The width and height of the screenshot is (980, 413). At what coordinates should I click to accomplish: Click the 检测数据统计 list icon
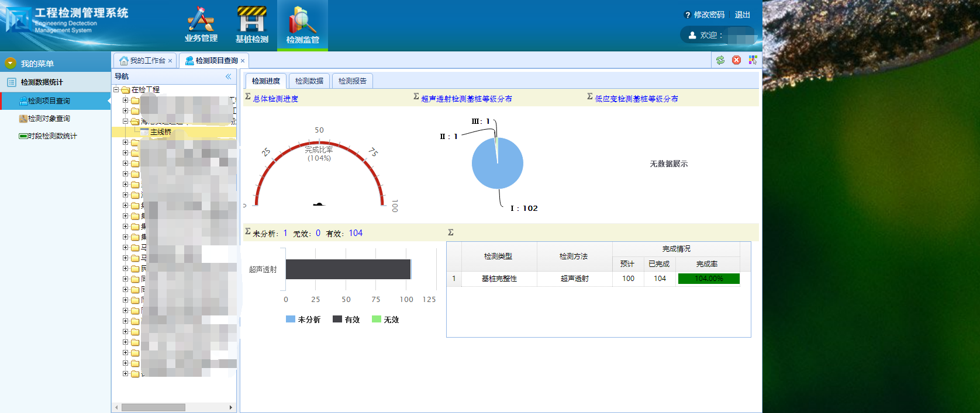(x=11, y=82)
